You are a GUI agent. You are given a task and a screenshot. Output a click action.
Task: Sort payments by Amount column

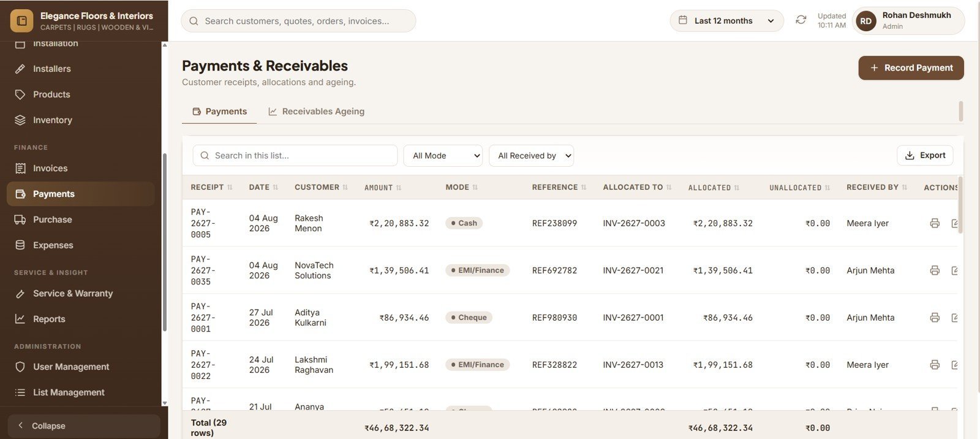coord(383,188)
